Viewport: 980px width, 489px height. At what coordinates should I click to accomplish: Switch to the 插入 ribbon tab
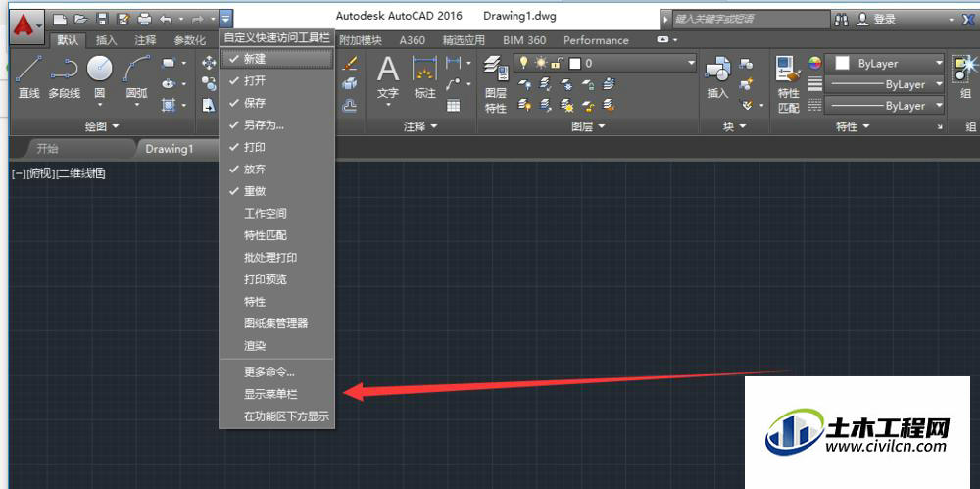tap(106, 40)
